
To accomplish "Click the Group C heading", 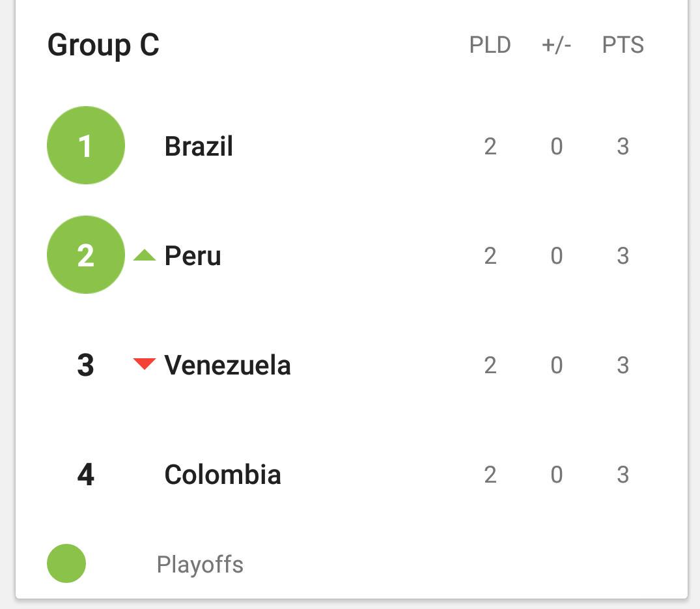I will click(104, 45).
